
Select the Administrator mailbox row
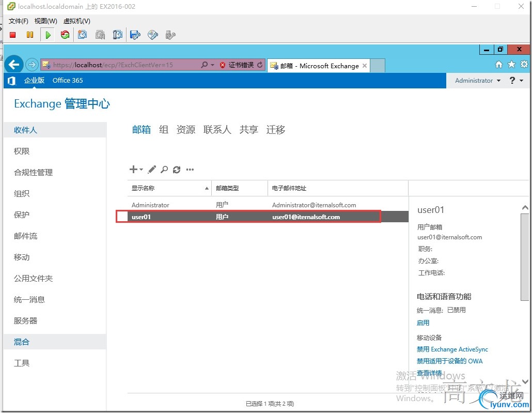(268, 205)
